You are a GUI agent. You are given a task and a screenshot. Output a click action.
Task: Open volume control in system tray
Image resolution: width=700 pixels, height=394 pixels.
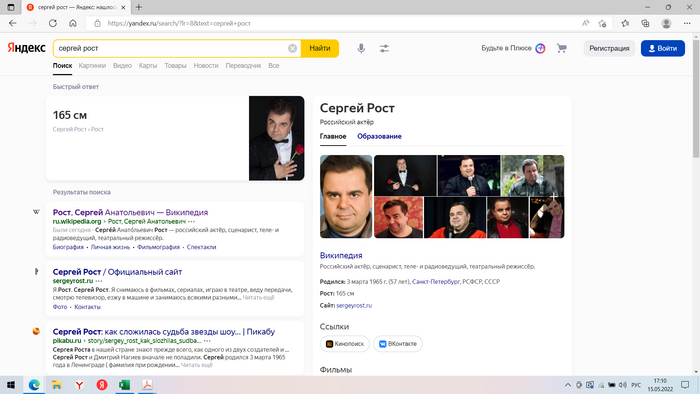pos(623,385)
